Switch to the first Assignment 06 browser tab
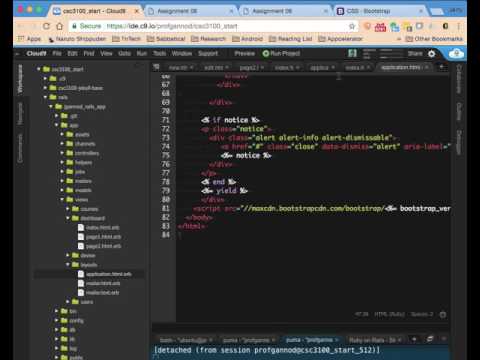 pos(191,11)
